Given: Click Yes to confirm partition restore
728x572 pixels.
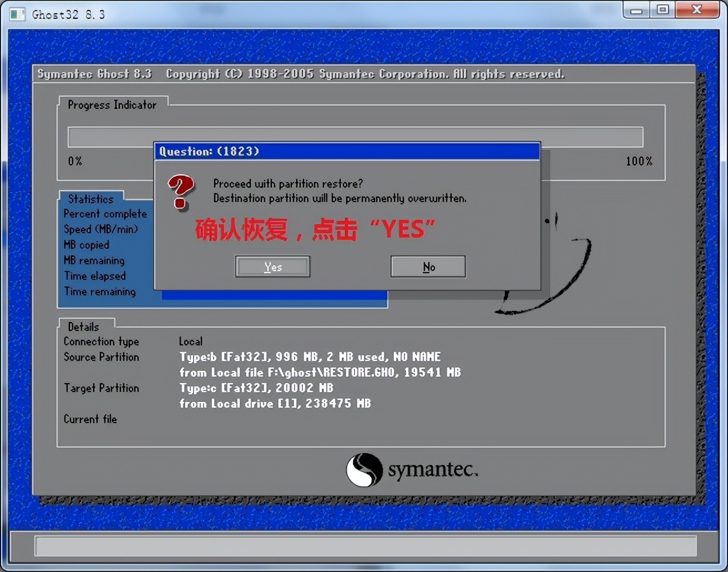Looking at the screenshot, I should coord(272,267).
